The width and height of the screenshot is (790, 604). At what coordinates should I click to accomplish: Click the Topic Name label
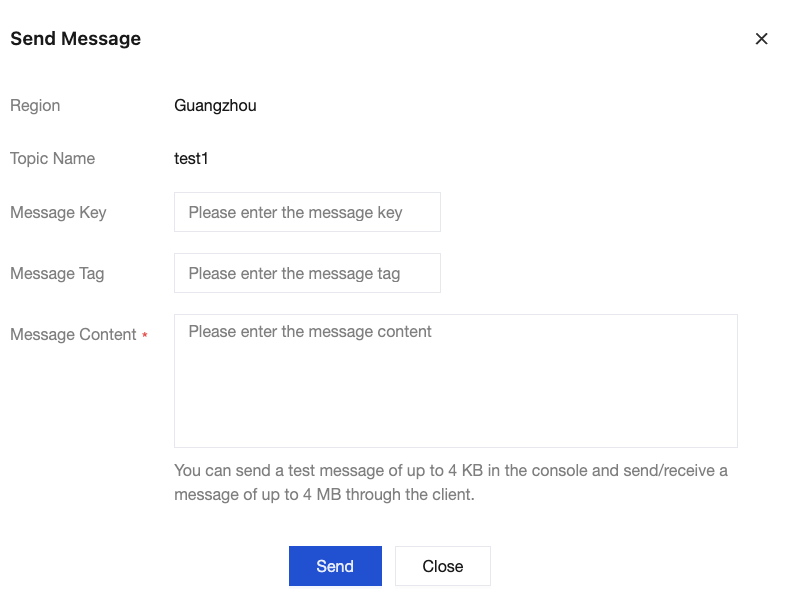(x=52, y=158)
